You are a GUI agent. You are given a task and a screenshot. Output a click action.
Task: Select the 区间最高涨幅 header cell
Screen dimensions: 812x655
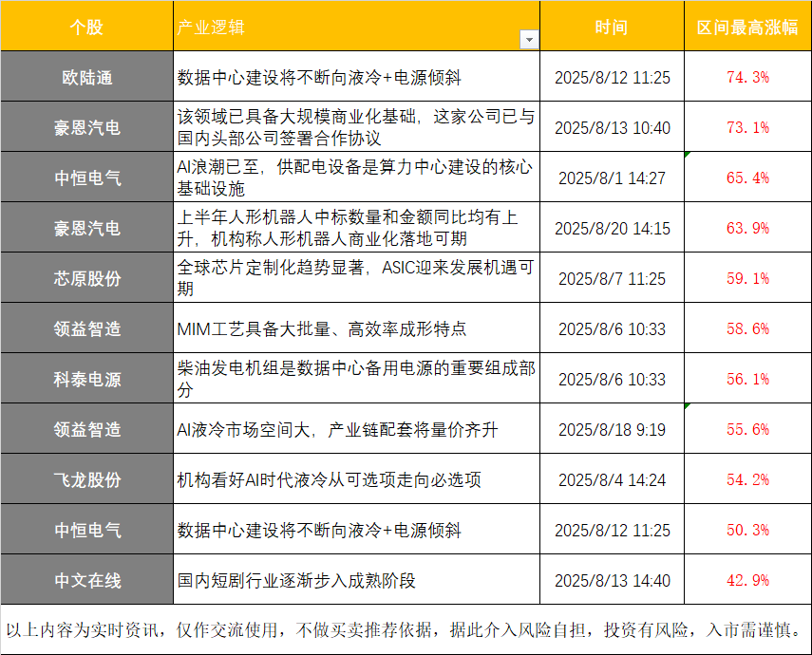pyautogui.click(x=747, y=26)
